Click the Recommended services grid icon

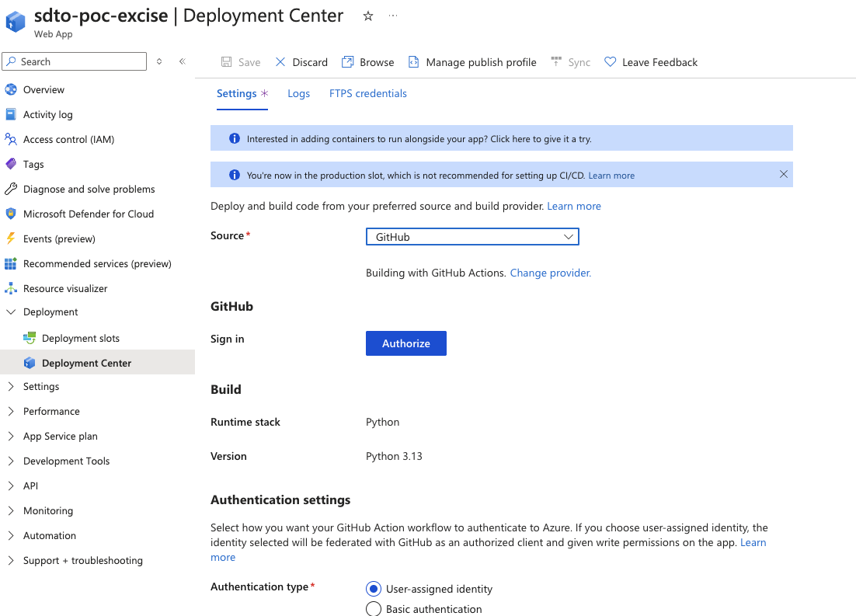click(x=10, y=263)
